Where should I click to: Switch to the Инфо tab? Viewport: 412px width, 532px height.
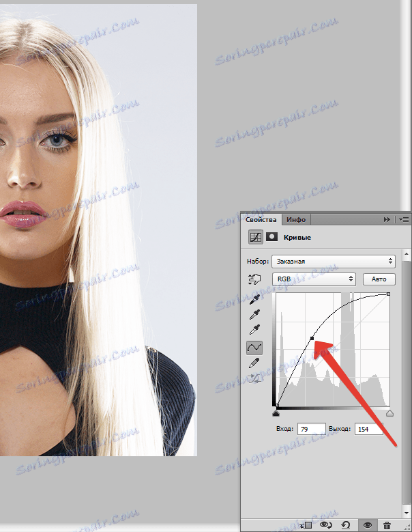pos(296,219)
